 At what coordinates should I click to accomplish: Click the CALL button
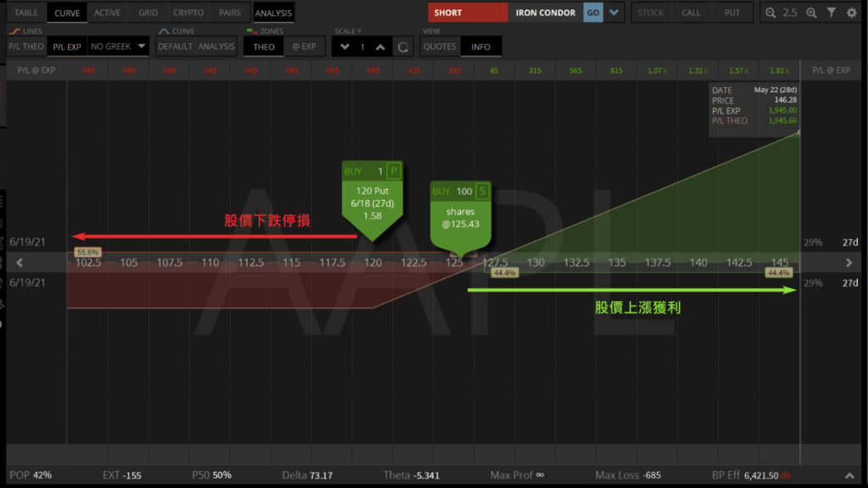pos(691,13)
